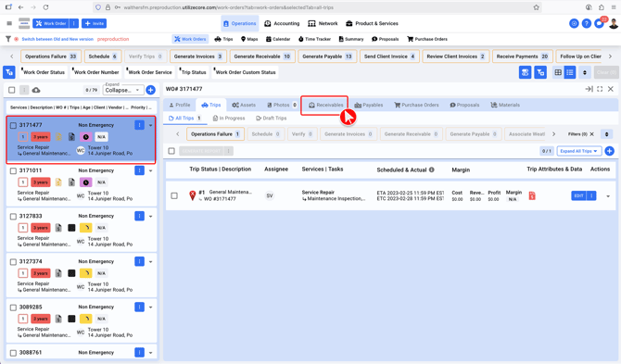Open blue actions menu for work order 3089285
The height and width of the screenshot is (364, 621).
[x=139, y=307]
